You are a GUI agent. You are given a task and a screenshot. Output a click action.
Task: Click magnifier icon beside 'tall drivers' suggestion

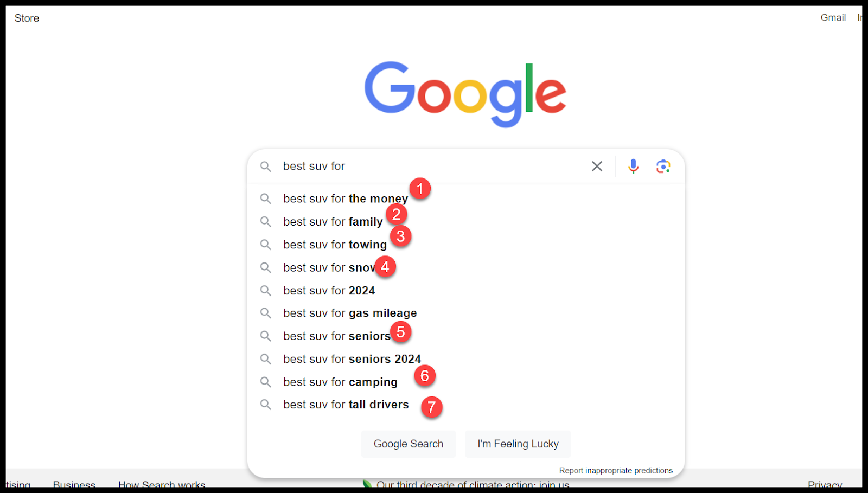pyautogui.click(x=265, y=405)
